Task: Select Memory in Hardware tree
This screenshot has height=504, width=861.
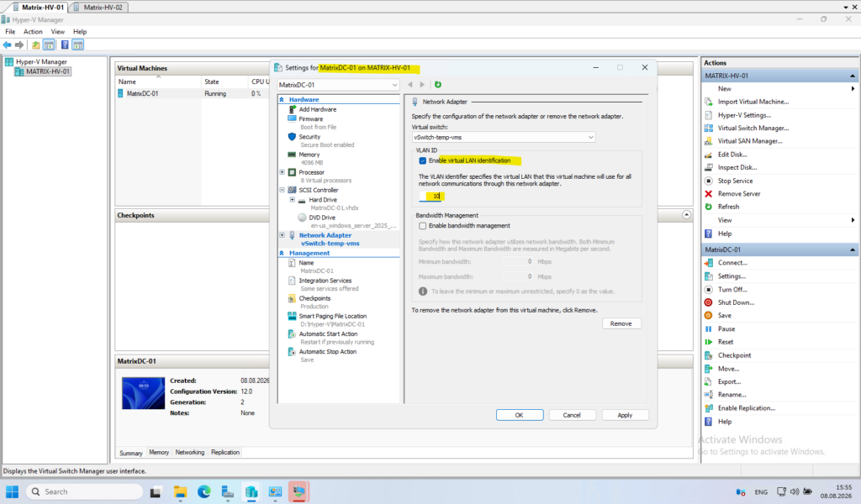Action: tap(309, 155)
